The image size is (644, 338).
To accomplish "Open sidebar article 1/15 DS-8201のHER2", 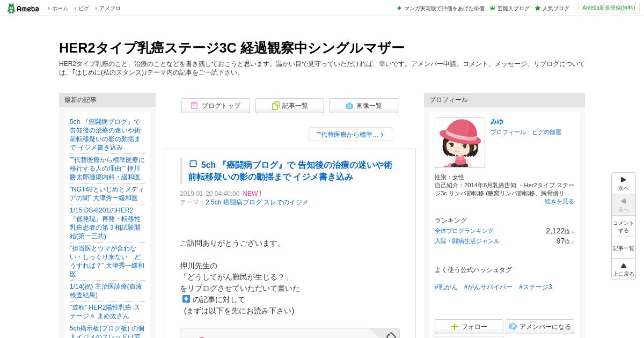I will (x=105, y=223).
